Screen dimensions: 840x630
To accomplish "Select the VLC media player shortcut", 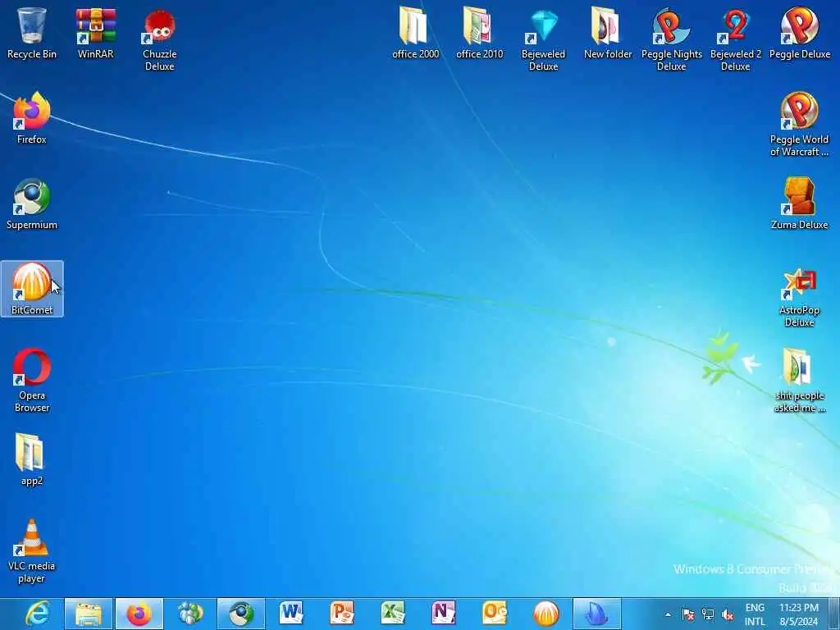I will pos(32,550).
